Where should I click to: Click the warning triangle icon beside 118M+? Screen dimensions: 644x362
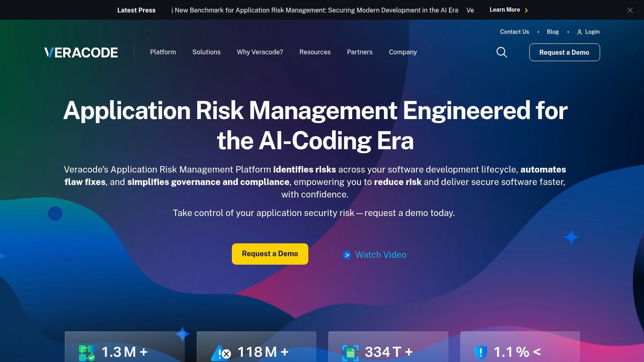point(221,353)
